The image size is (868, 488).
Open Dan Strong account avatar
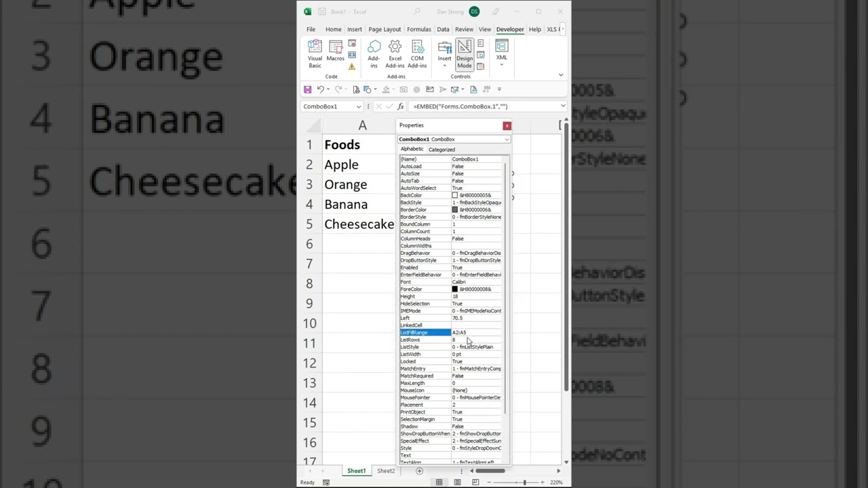474,12
